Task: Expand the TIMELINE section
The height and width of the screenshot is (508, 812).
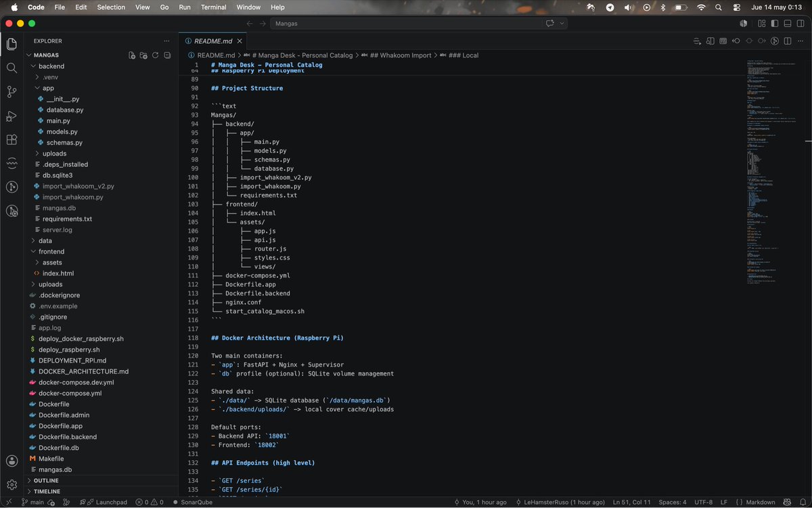Action: point(100,491)
